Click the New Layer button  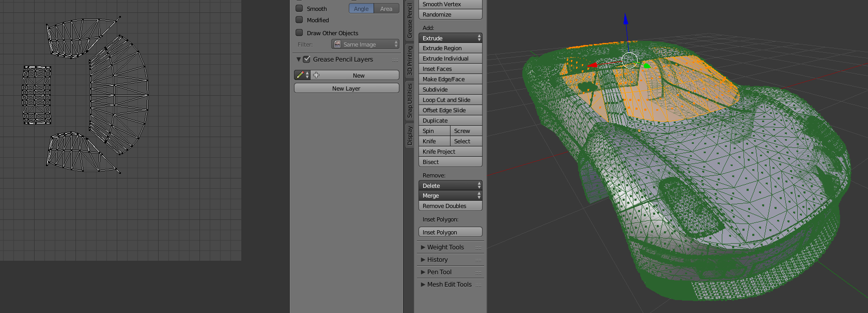(x=347, y=88)
